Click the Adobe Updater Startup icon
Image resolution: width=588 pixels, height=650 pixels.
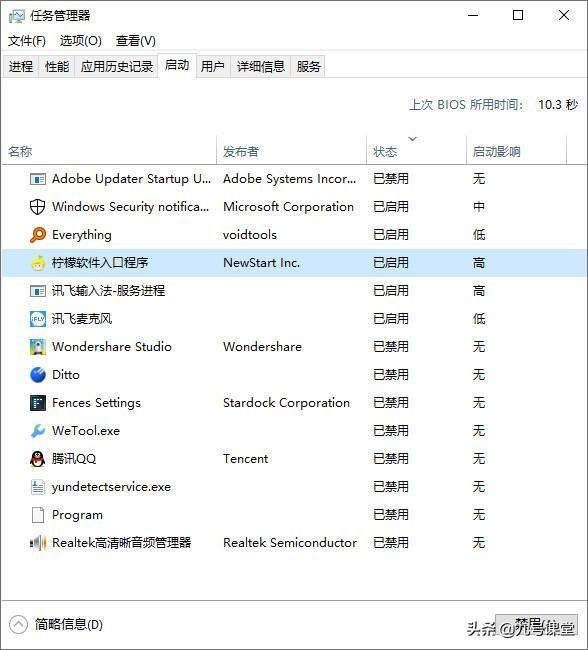[x=38, y=179]
